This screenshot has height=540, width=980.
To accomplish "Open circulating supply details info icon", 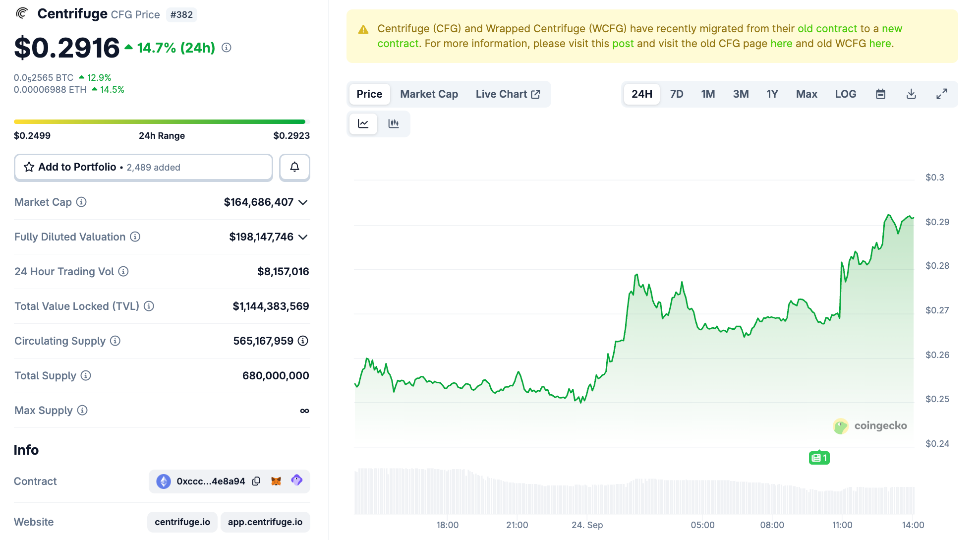I will pos(303,341).
